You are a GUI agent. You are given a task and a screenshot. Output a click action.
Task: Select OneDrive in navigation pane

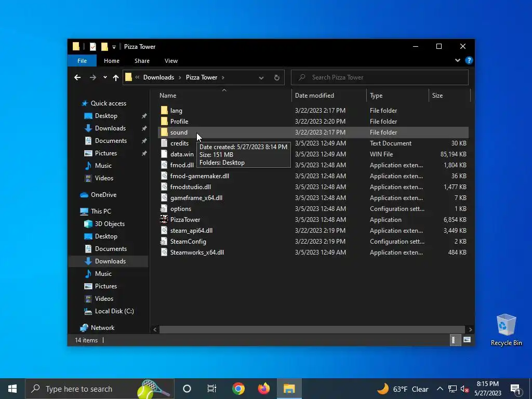pos(103,195)
